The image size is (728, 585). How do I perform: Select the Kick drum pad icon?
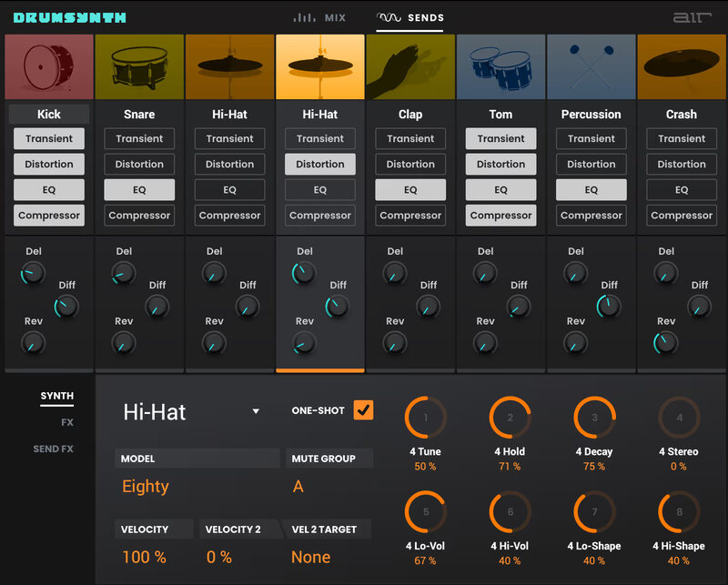[x=48, y=65]
